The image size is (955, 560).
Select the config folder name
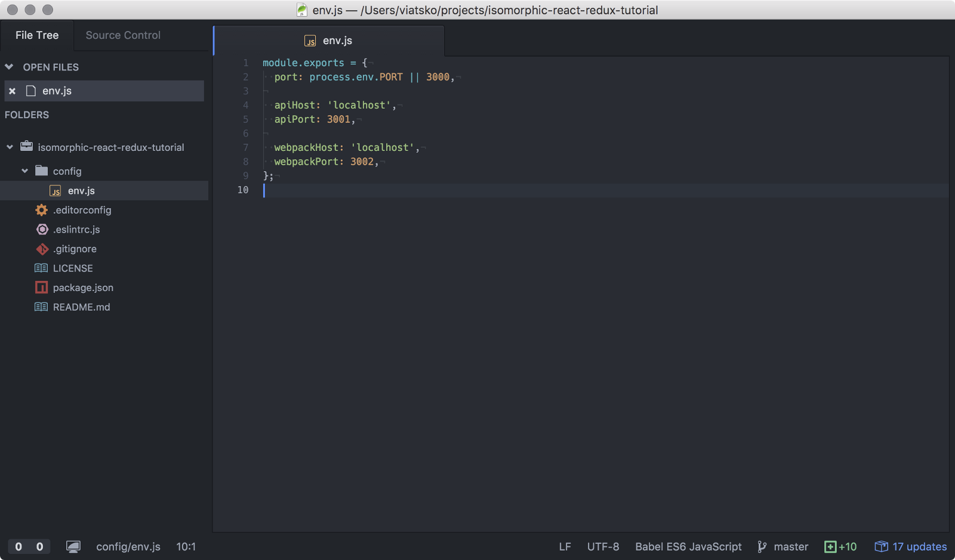[x=67, y=171]
